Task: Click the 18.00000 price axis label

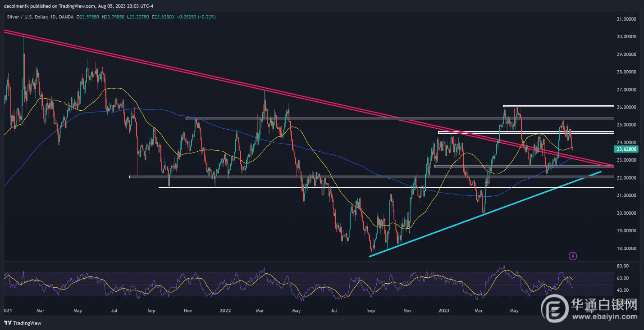Action: (x=625, y=249)
